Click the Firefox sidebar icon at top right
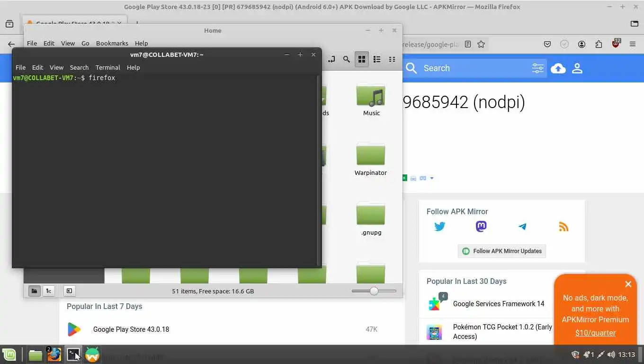This screenshot has height=364, width=644. click(x=635, y=24)
